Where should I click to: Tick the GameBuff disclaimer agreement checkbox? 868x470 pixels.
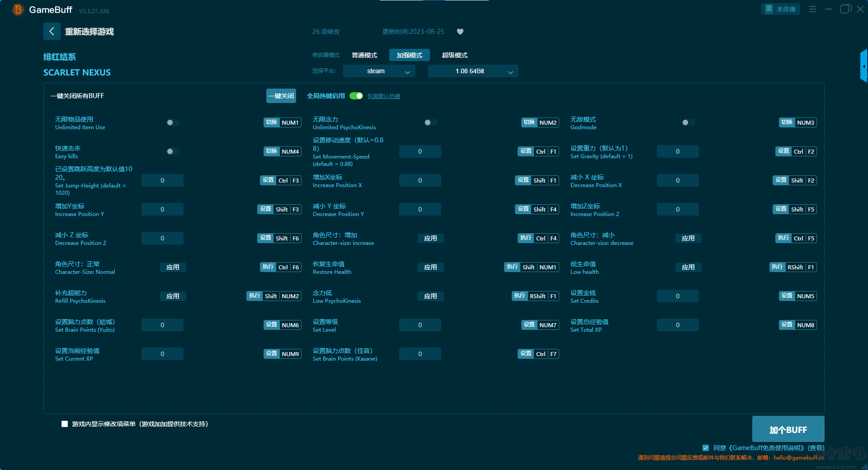706,448
